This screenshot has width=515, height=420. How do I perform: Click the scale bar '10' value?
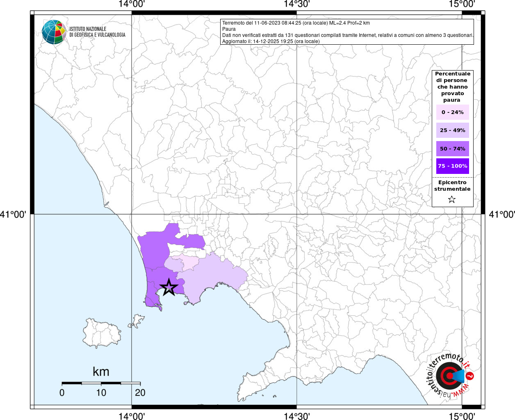(101, 393)
